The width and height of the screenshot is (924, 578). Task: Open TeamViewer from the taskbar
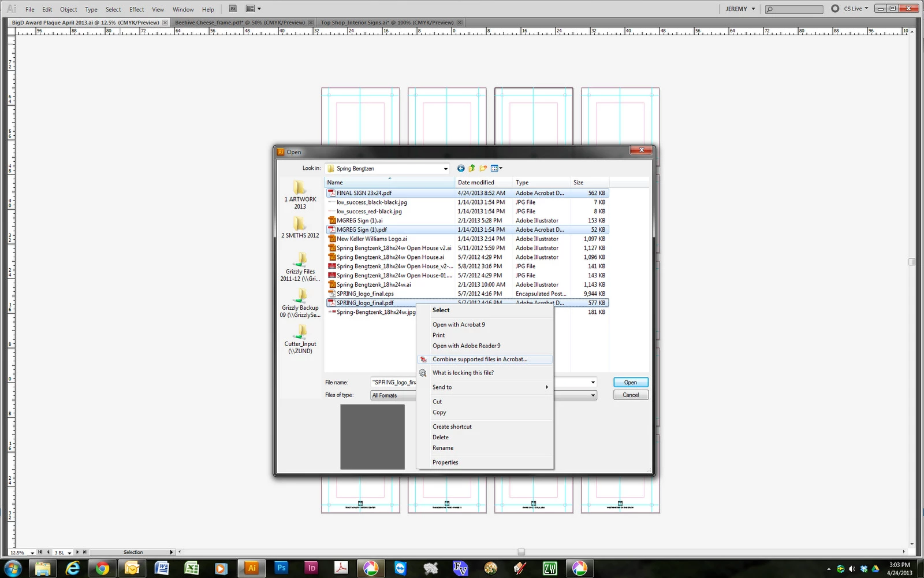[x=401, y=568]
